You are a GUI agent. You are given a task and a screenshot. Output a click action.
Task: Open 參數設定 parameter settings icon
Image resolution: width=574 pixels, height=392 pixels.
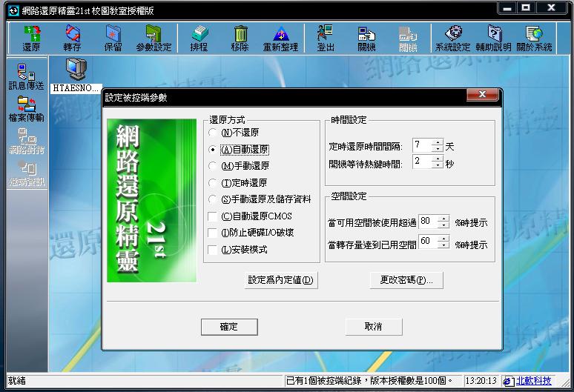(x=153, y=38)
